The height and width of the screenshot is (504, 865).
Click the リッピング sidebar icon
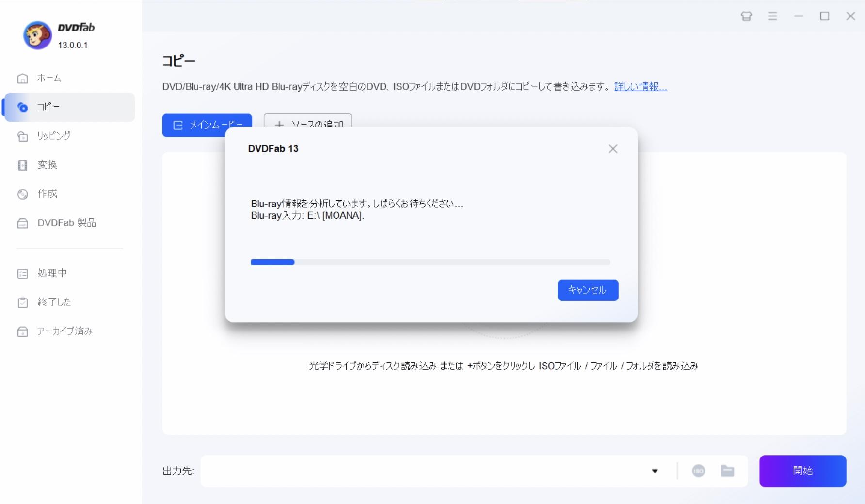coord(22,136)
